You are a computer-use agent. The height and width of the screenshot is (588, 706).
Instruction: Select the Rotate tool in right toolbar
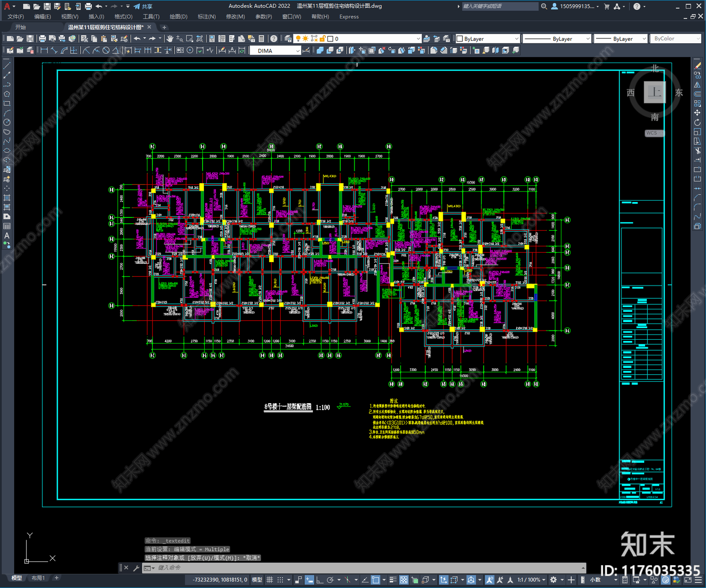(697, 122)
